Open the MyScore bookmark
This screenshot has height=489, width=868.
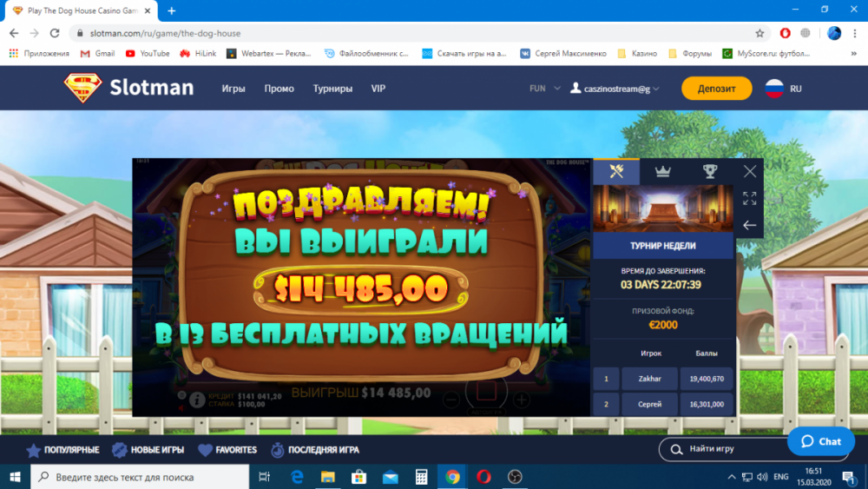coord(766,53)
